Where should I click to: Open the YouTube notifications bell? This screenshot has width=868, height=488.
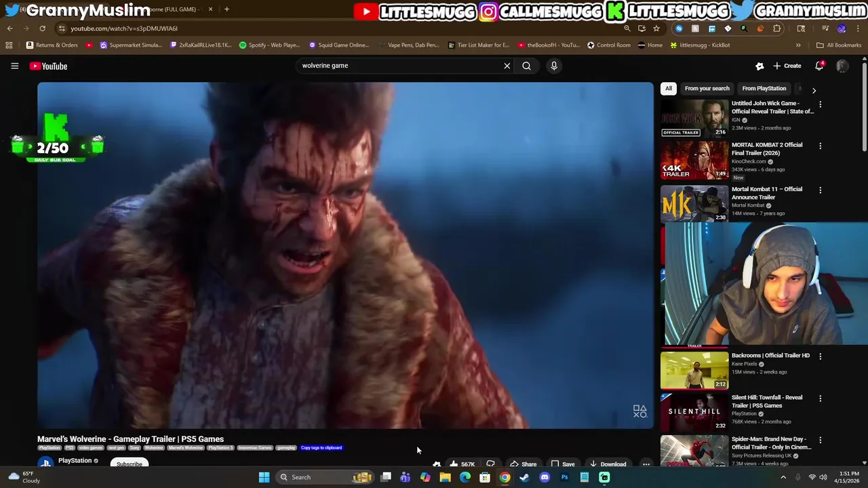point(819,66)
